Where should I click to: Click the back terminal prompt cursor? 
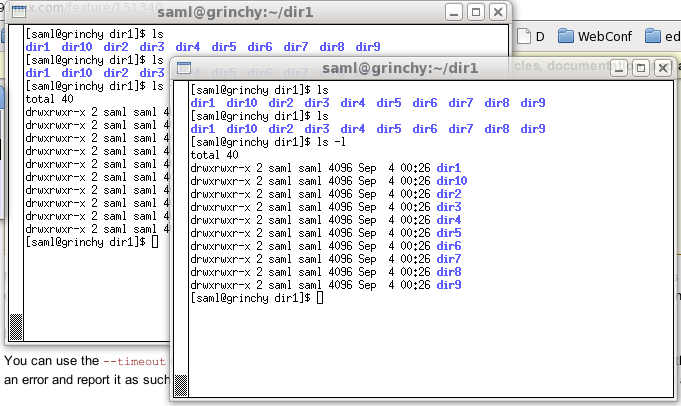(x=155, y=242)
